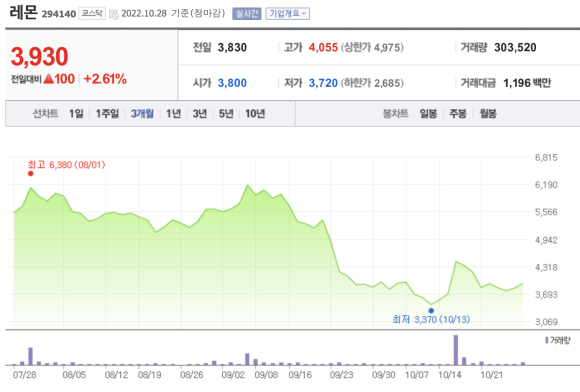Click the clock-calendar icon beside the date
The width and height of the screenshot is (580, 392).
point(114,14)
